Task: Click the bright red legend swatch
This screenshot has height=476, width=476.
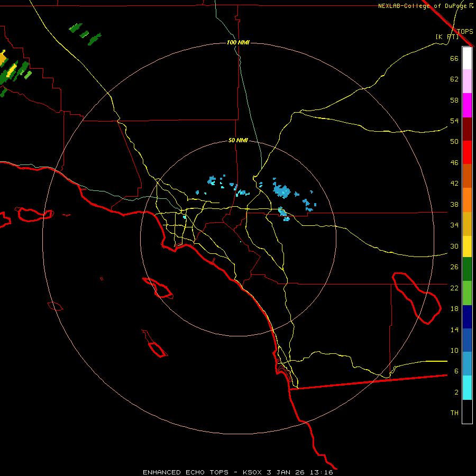Action: [x=467, y=152]
